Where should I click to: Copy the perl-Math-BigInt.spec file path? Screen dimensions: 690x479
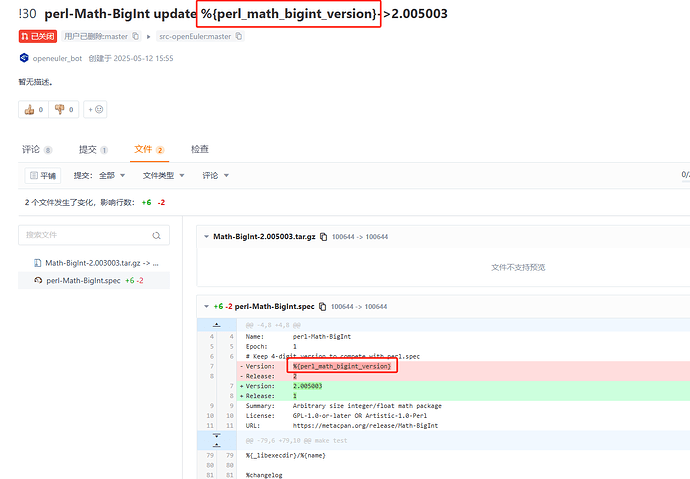click(x=323, y=306)
